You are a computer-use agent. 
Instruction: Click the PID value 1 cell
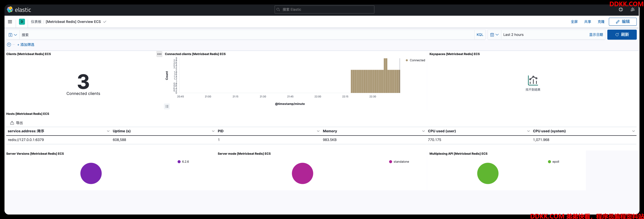click(x=219, y=140)
